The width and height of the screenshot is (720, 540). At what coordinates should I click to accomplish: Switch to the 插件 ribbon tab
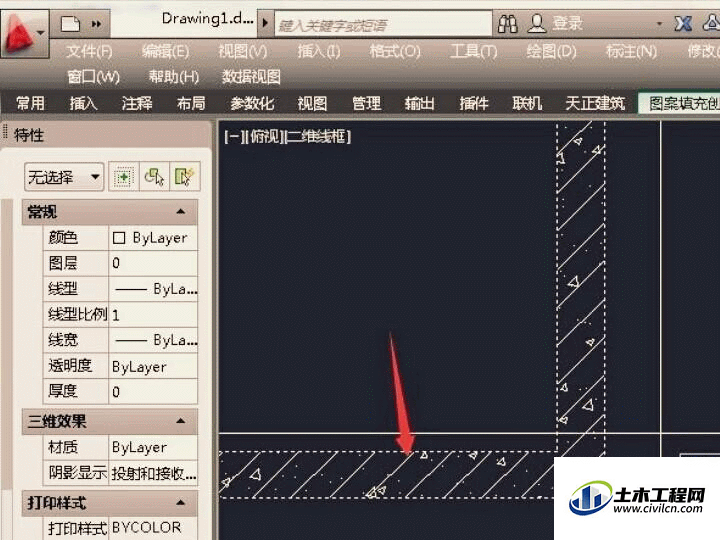point(474,103)
